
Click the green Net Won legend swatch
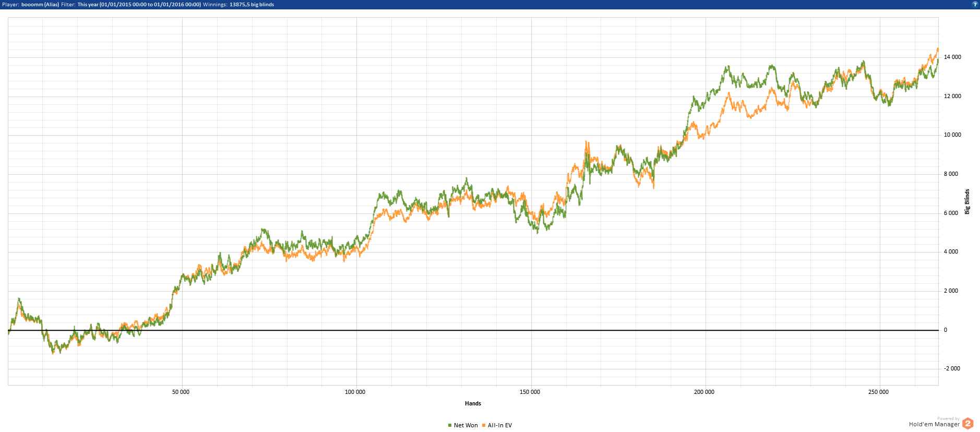click(450, 425)
